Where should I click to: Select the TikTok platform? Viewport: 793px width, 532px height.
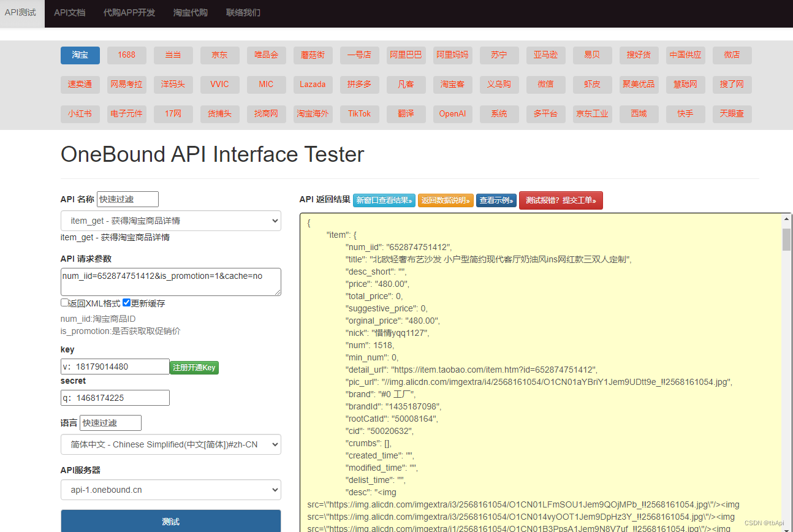coord(360,114)
